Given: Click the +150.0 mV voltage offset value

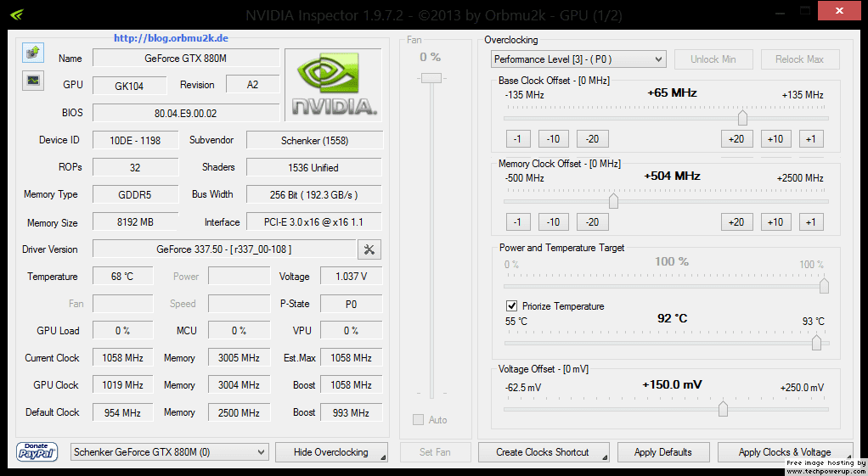Looking at the screenshot, I should pos(672,384).
